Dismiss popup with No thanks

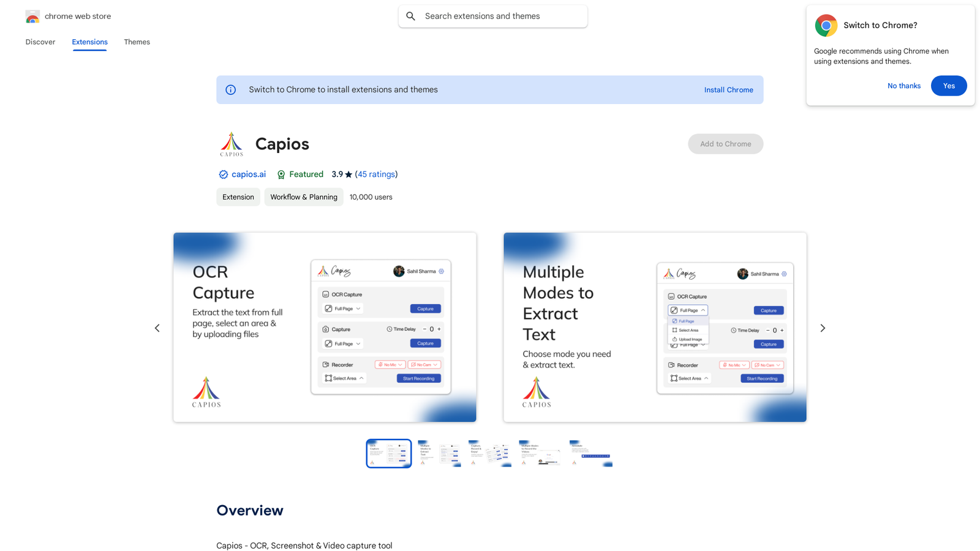[x=903, y=86]
